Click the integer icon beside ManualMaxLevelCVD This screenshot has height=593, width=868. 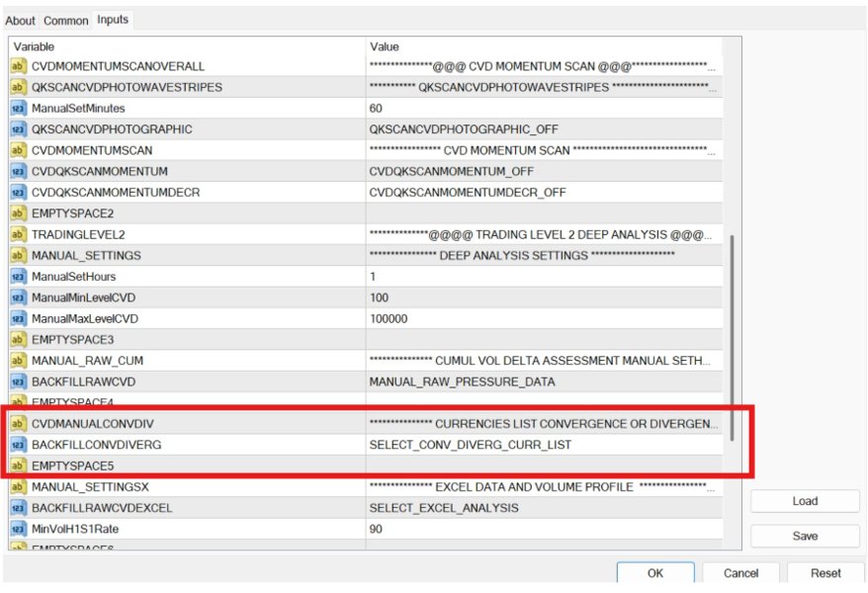[x=18, y=318]
